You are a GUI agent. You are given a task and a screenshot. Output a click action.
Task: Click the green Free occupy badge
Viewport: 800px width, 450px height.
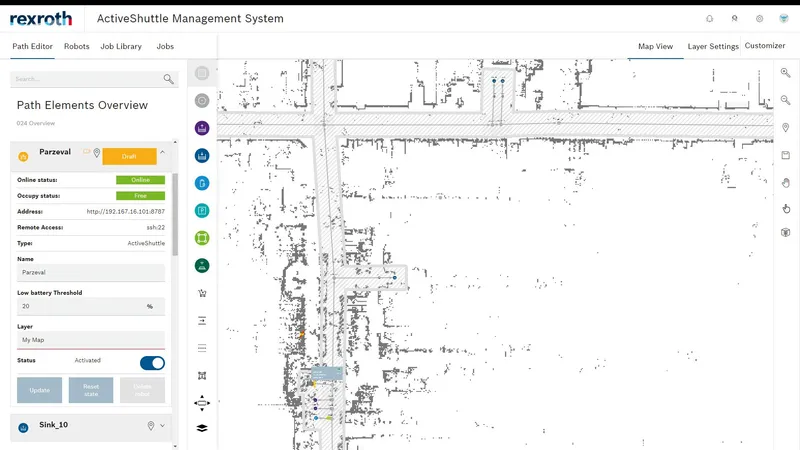[x=140, y=196]
